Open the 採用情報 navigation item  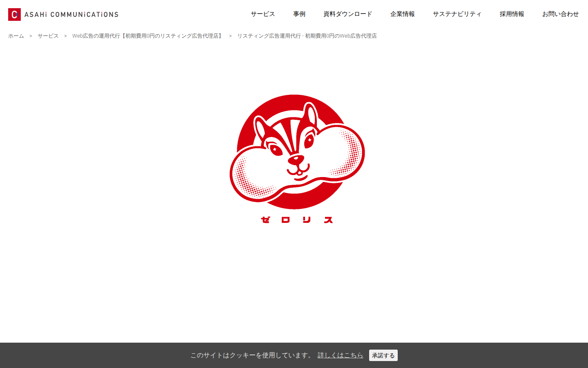(x=512, y=14)
